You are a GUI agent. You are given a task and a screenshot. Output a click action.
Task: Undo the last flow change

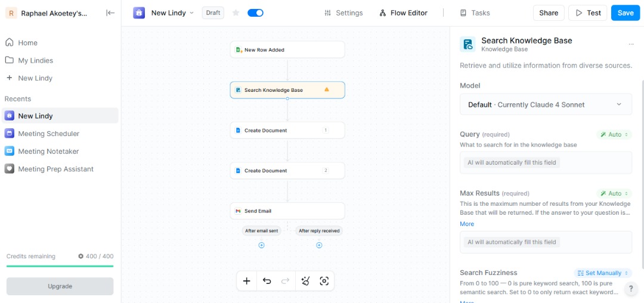[267, 281]
